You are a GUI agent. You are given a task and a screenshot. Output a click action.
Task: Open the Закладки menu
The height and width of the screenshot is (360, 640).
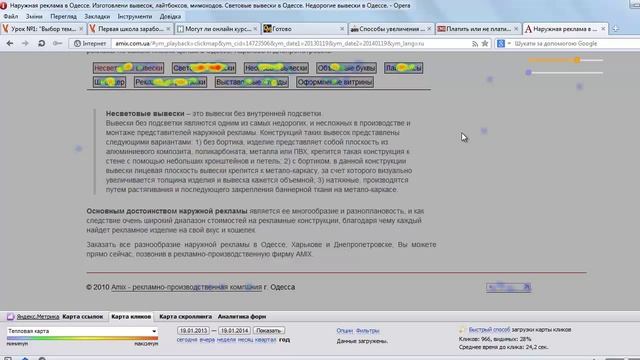[x=97, y=16]
